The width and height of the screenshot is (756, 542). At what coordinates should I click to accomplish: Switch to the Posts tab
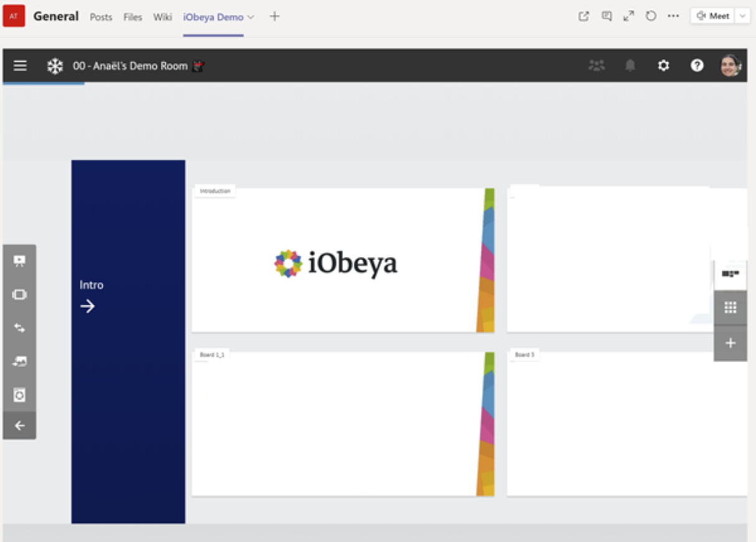tap(101, 17)
